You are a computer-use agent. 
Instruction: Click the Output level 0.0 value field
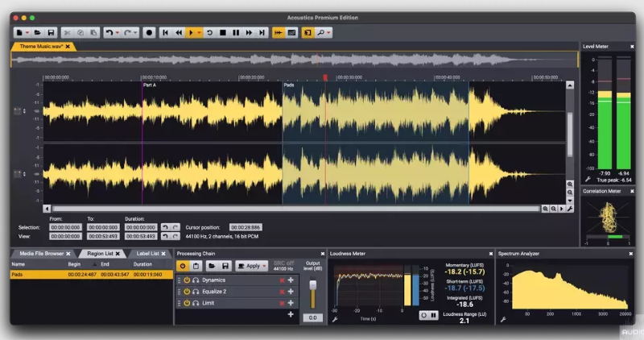312,317
